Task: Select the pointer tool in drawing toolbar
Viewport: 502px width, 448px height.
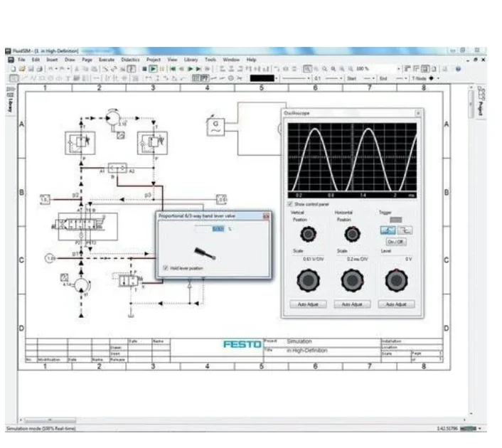Action: click(x=14, y=78)
